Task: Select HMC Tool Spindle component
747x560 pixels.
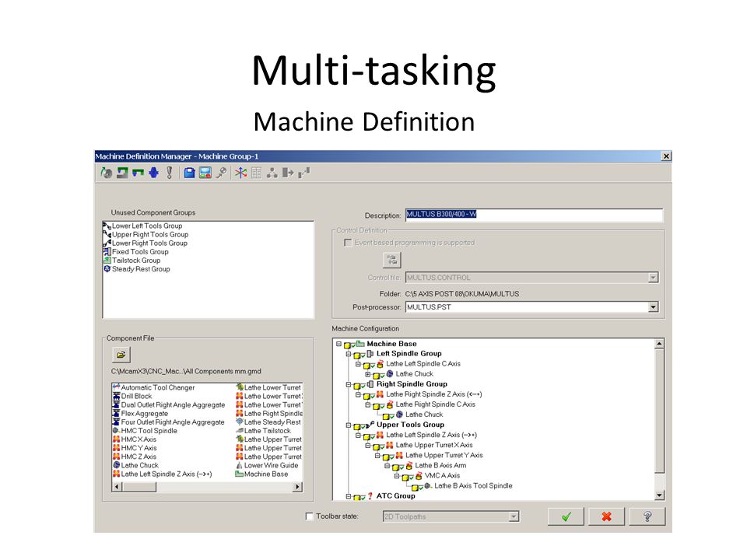Action: tap(149, 430)
